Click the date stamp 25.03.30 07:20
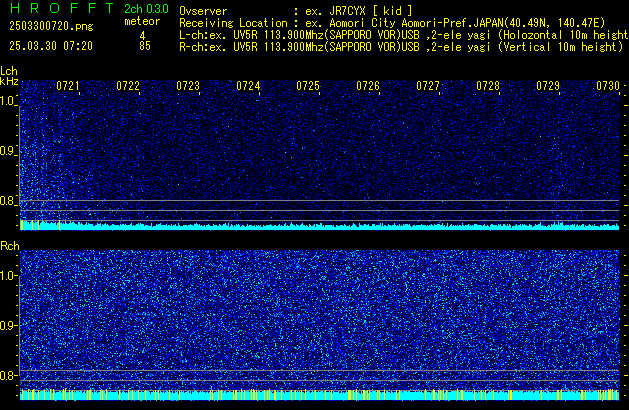Viewport: 629px width, 410px height. click(51, 46)
